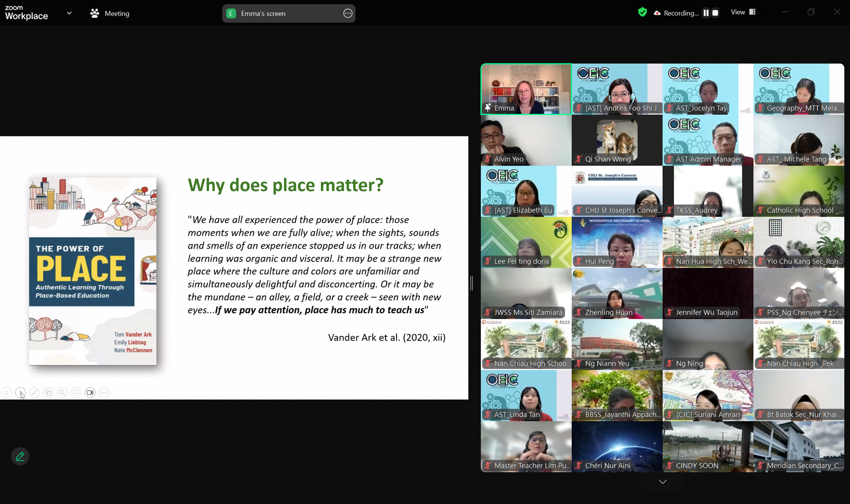Click muted mic icon beside Alvin Yeo
Image resolution: width=850 pixels, height=504 pixels.
pos(488,159)
